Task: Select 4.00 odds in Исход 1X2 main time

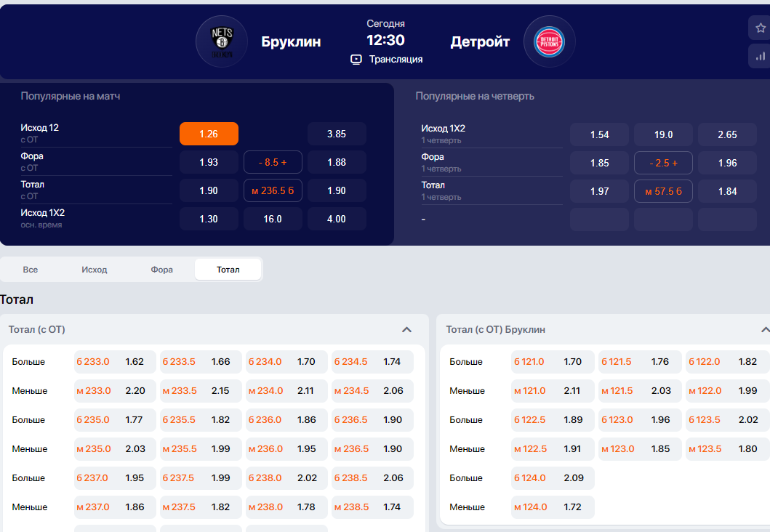Action: [337, 219]
